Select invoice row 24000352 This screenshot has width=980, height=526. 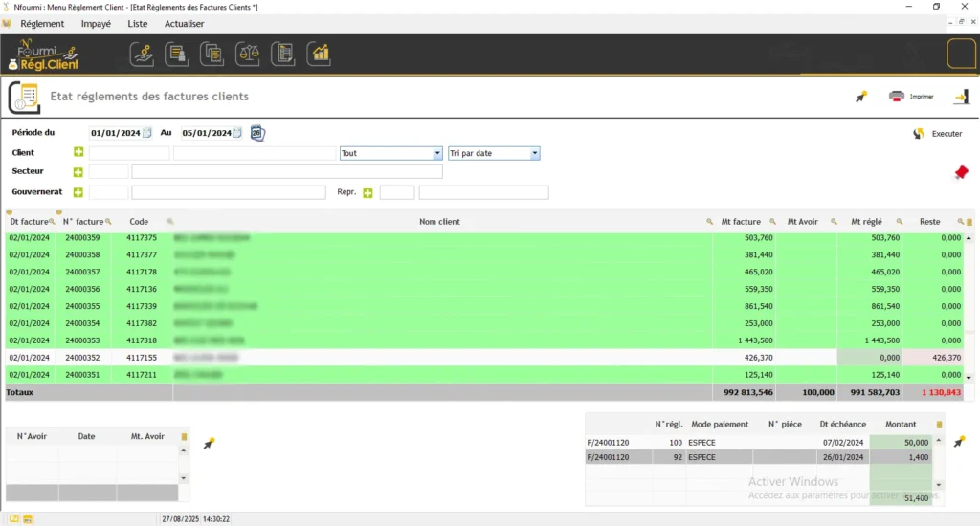(484, 358)
